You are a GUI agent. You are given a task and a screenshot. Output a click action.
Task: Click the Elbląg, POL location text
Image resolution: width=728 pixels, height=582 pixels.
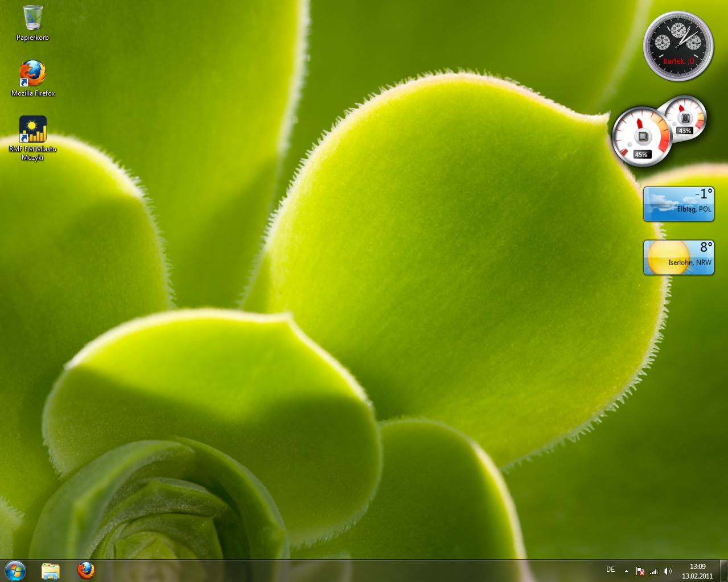coord(694,209)
